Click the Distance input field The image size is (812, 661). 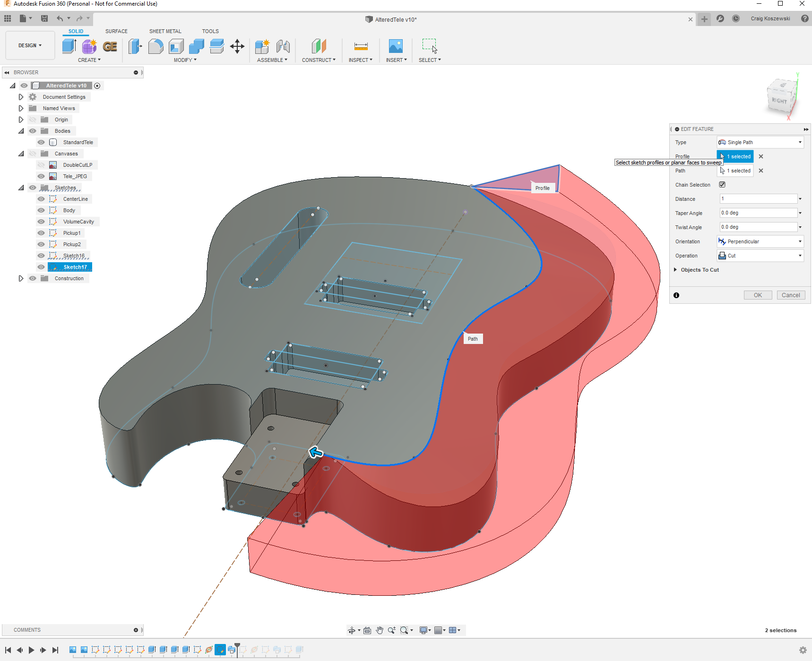pos(758,199)
